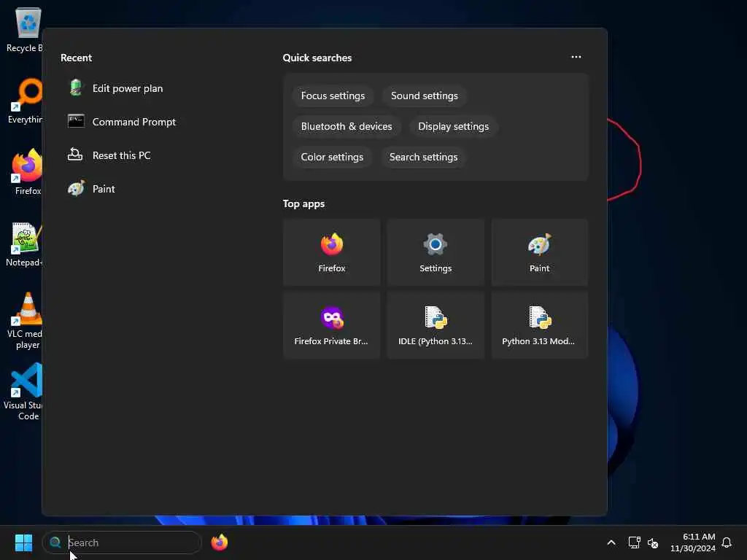This screenshot has height=560, width=747.
Task: Open Firefox from the taskbar
Action: 219,542
